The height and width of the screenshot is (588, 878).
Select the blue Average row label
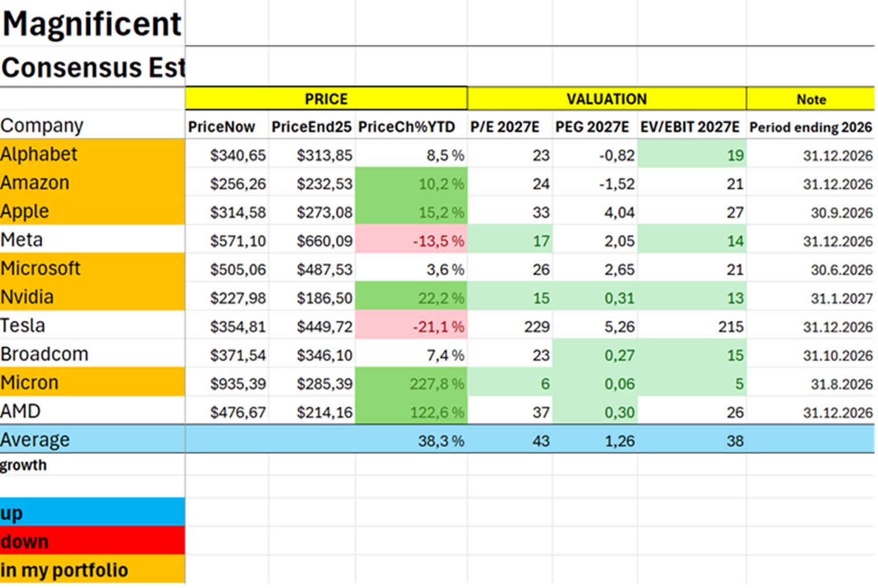(92, 440)
